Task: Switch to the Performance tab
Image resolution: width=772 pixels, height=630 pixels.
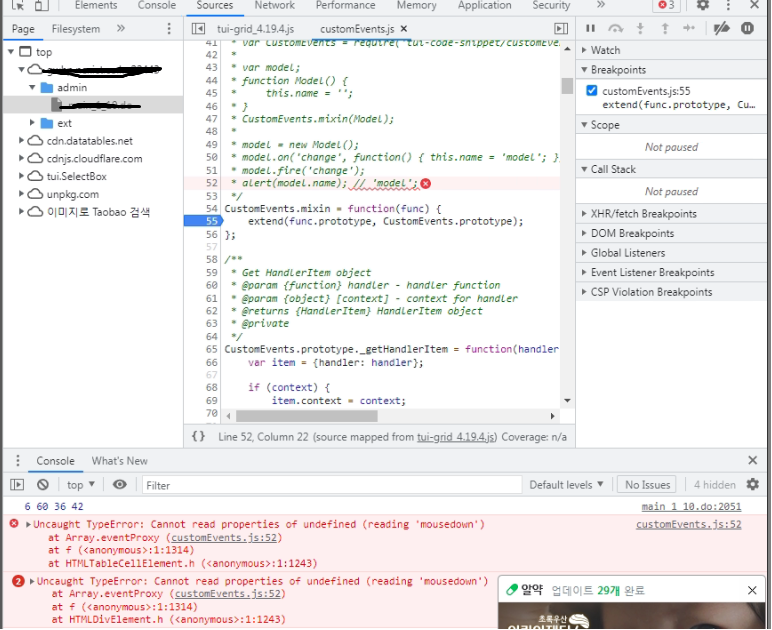Action: coord(345,5)
